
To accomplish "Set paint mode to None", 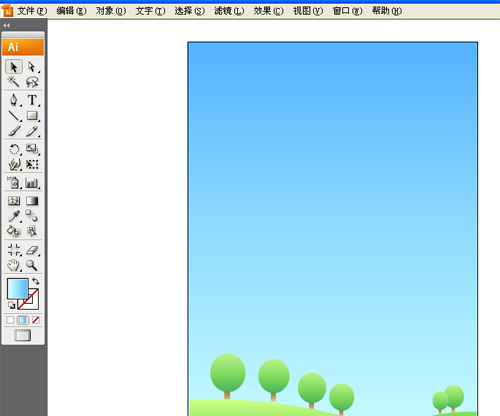I will (36, 320).
